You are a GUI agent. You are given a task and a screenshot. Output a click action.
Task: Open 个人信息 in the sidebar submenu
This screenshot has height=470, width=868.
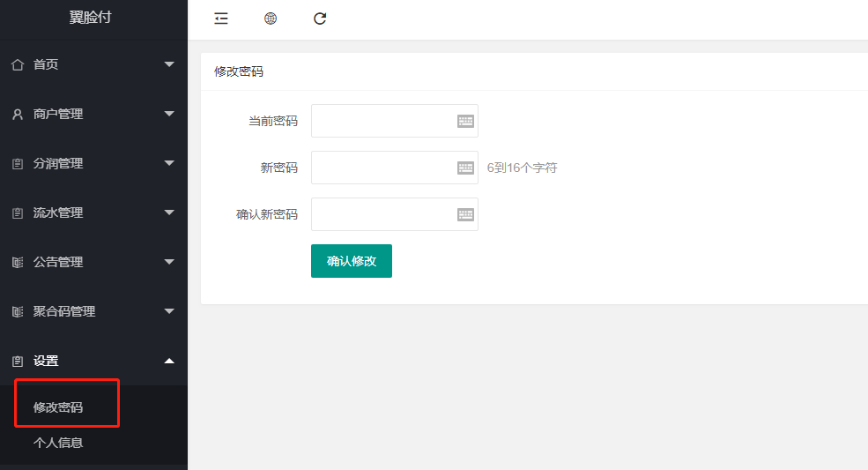(x=58, y=443)
